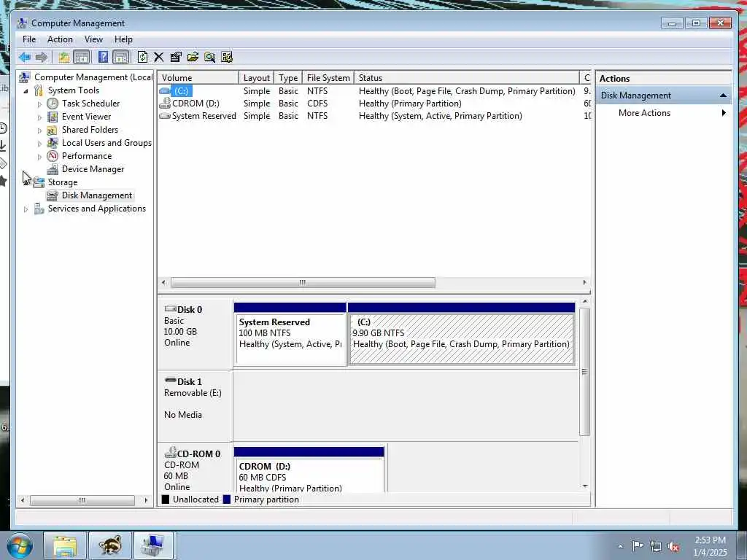The width and height of the screenshot is (747, 560).
Task: Expand the Local Users and Groups arrow
Action: click(39, 144)
